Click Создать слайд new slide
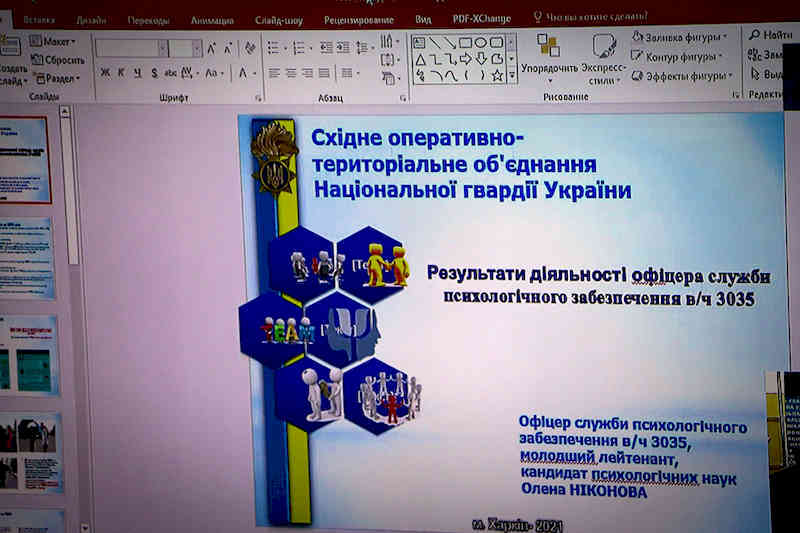This screenshot has width=800, height=533. 12,60
